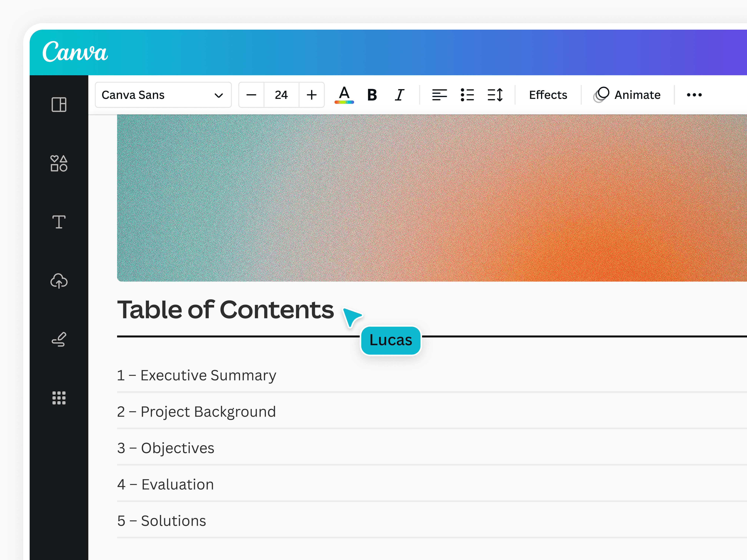This screenshot has height=560, width=747.
Task: Decrease font size with minus button
Action: click(x=251, y=95)
